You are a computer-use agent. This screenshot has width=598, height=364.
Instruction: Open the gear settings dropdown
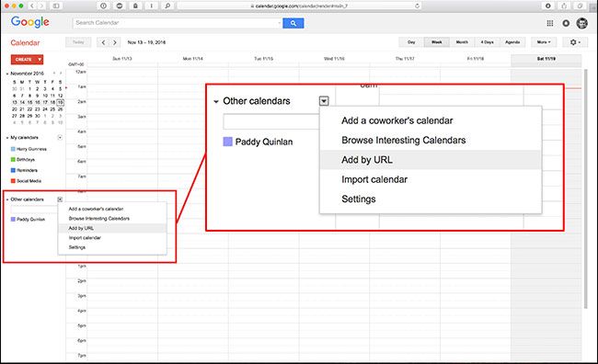[x=575, y=42]
